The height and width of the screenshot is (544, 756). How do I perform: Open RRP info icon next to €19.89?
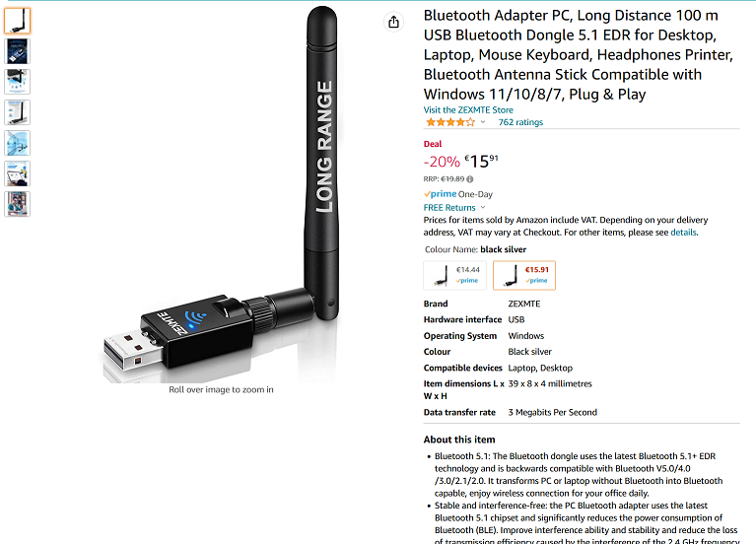click(470, 179)
